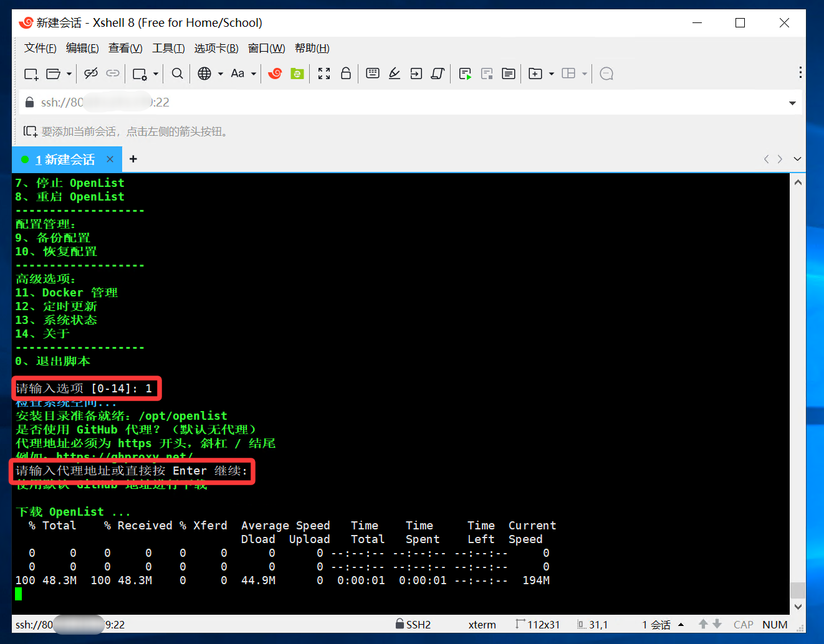Add a new tab with plus button

pyautogui.click(x=133, y=159)
